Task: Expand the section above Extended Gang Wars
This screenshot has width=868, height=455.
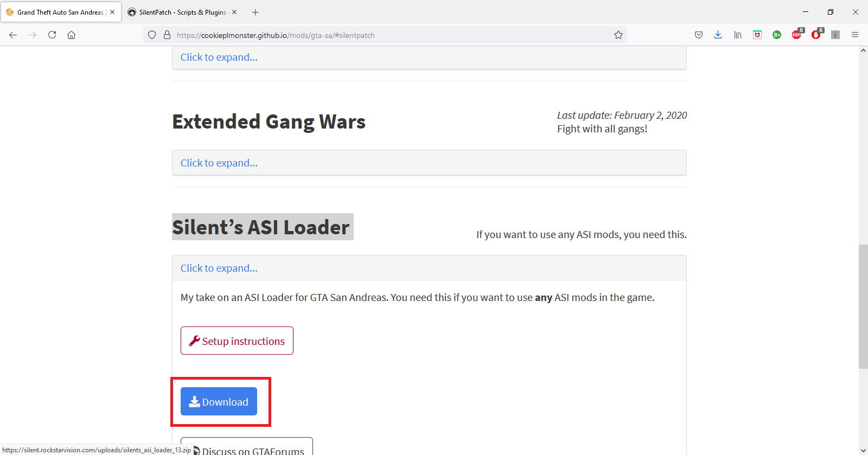Action: click(219, 57)
